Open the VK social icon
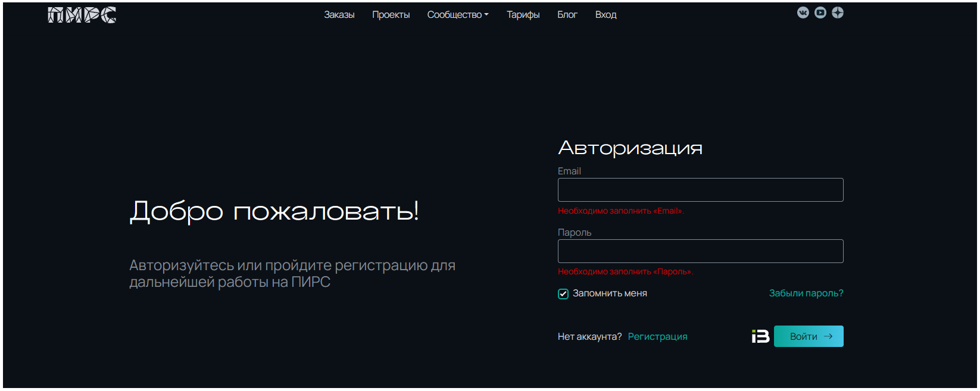 click(x=803, y=12)
